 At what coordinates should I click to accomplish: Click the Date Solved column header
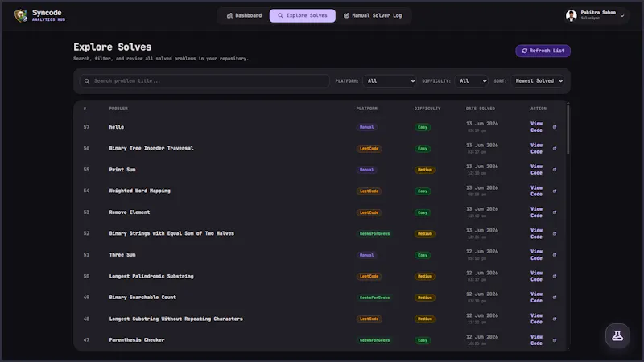(480, 109)
